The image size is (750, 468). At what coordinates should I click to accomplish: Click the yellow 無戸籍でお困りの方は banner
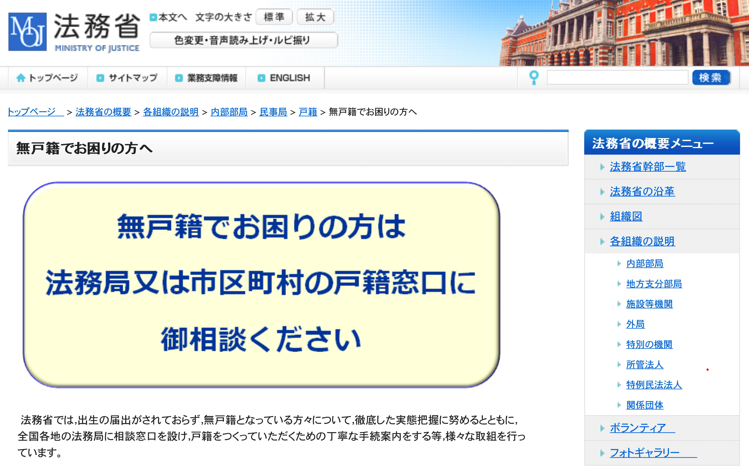pos(262,284)
